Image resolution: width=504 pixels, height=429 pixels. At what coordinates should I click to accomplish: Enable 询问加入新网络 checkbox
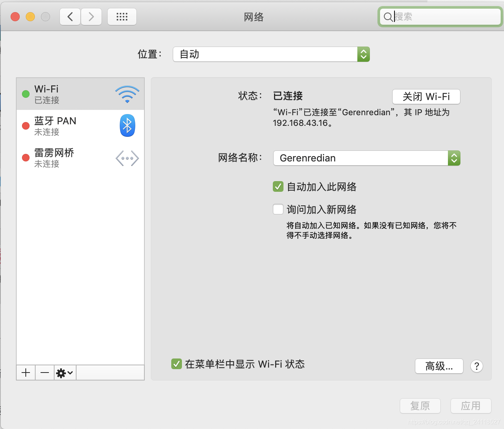tap(278, 209)
